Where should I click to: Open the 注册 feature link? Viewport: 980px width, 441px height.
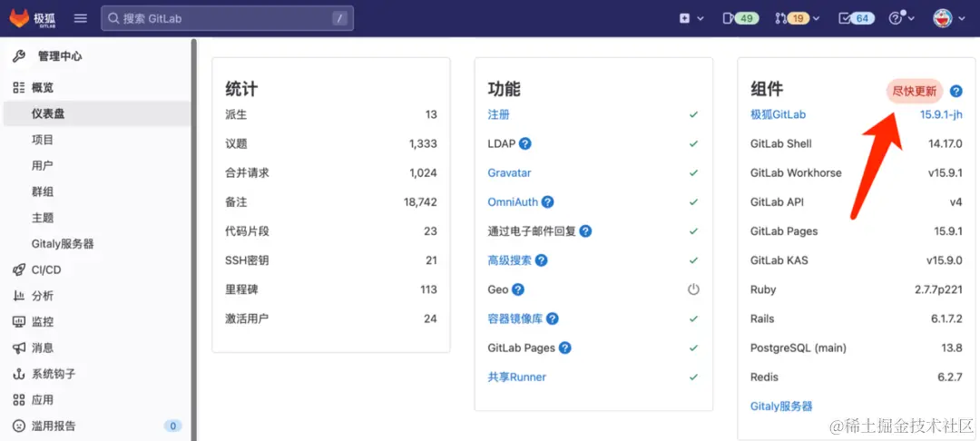[499, 115]
